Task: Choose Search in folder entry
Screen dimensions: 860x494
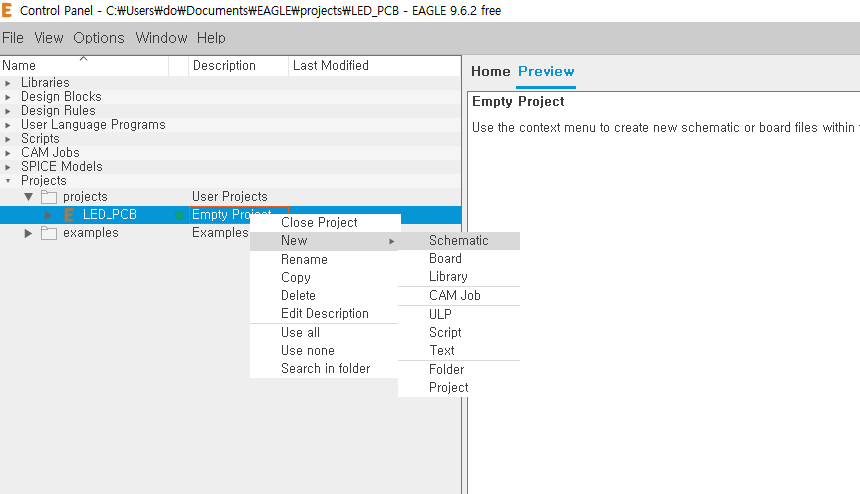Action: click(325, 369)
